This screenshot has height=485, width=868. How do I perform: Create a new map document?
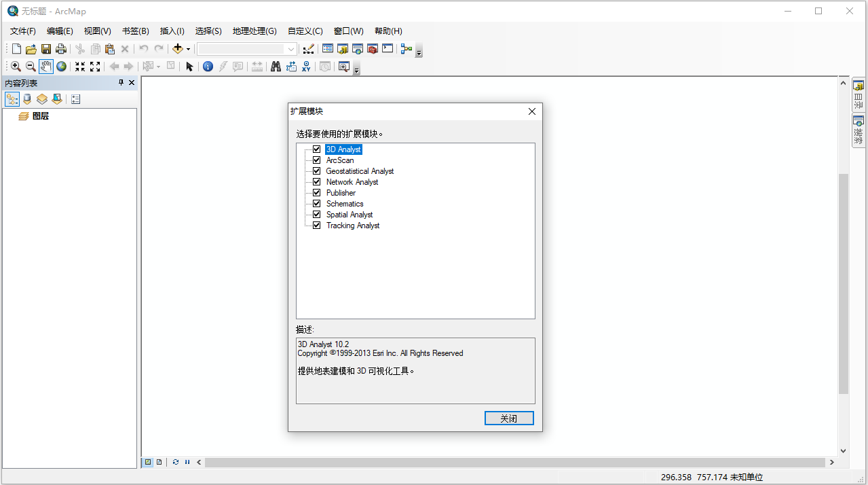16,49
